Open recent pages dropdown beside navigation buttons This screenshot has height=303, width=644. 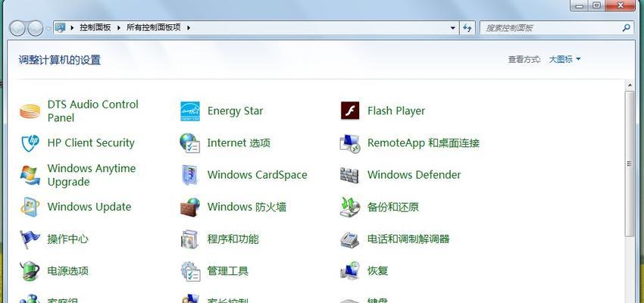click(48, 28)
